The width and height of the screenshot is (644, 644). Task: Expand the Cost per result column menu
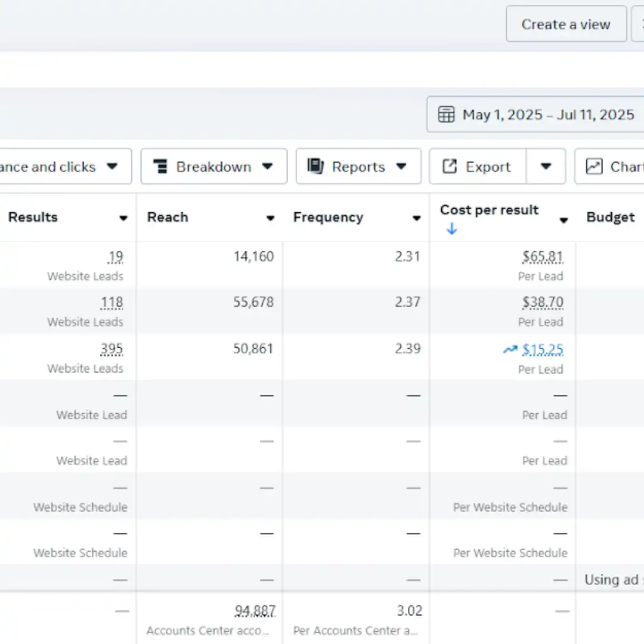click(563, 221)
